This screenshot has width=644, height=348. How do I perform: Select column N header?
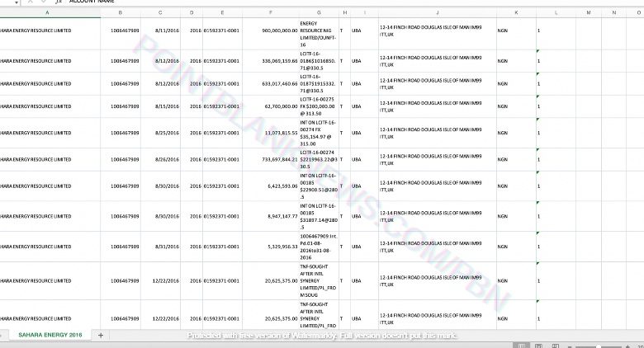coord(613,12)
